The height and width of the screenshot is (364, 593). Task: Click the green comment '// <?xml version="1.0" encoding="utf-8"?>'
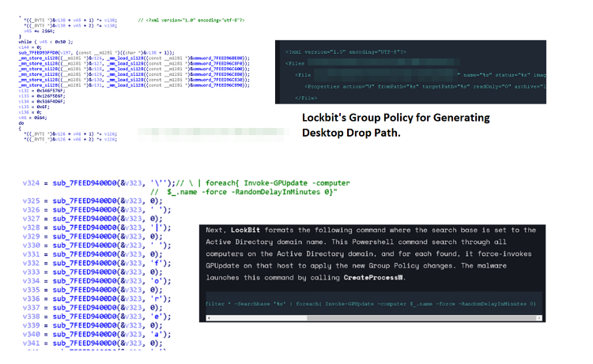click(191, 20)
